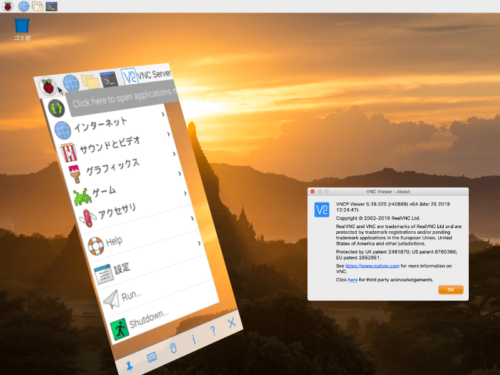Open the programming braces category icon
The height and width of the screenshot is (375, 500).
57,108
